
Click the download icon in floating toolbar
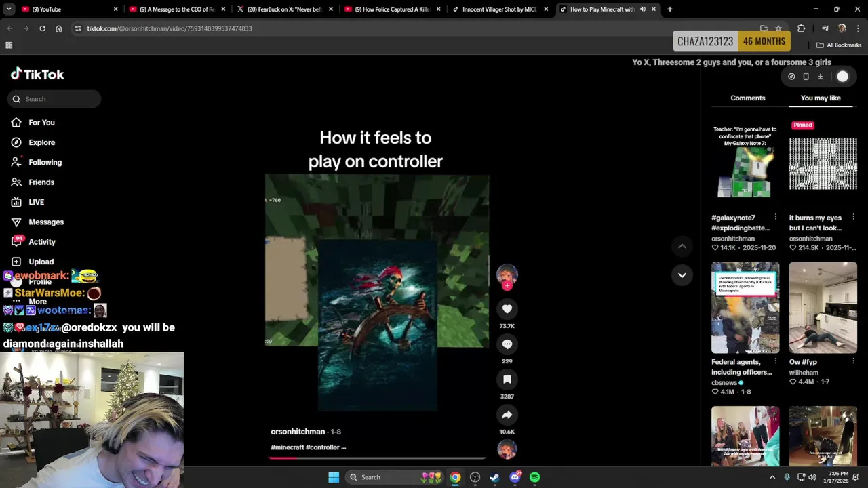point(820,77)
